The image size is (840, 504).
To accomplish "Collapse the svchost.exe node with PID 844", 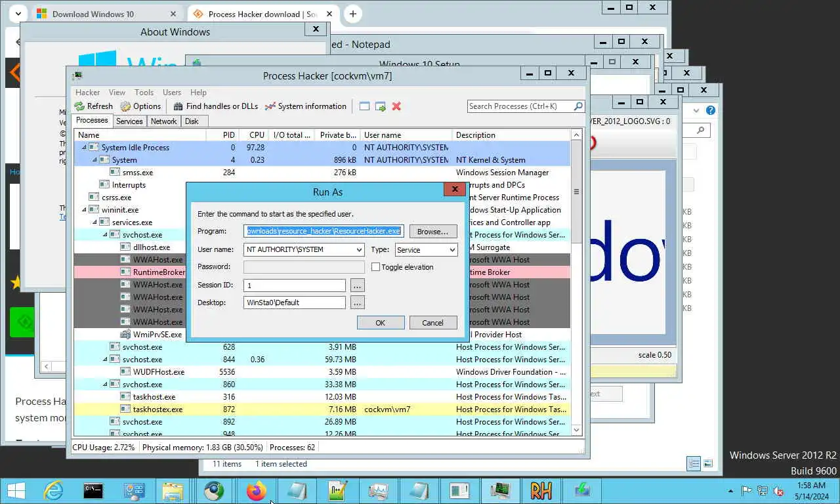I will pyautogui.click(x=105, y=360).
